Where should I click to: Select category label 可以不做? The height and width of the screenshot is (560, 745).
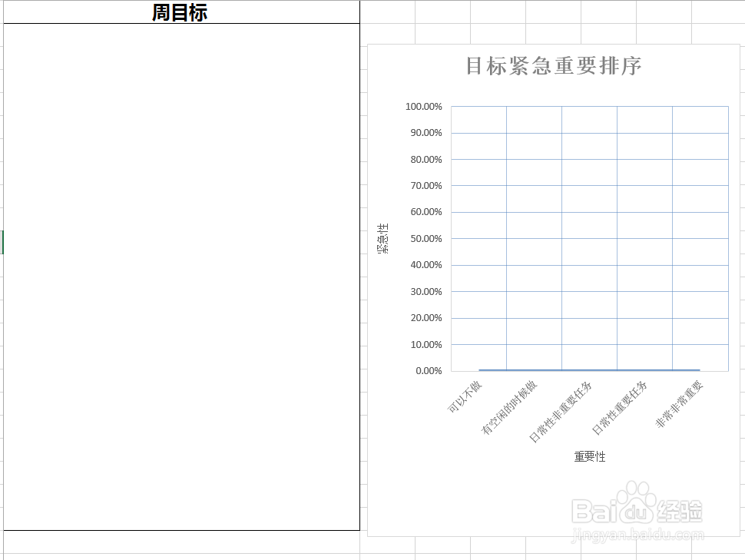(465, 396)
